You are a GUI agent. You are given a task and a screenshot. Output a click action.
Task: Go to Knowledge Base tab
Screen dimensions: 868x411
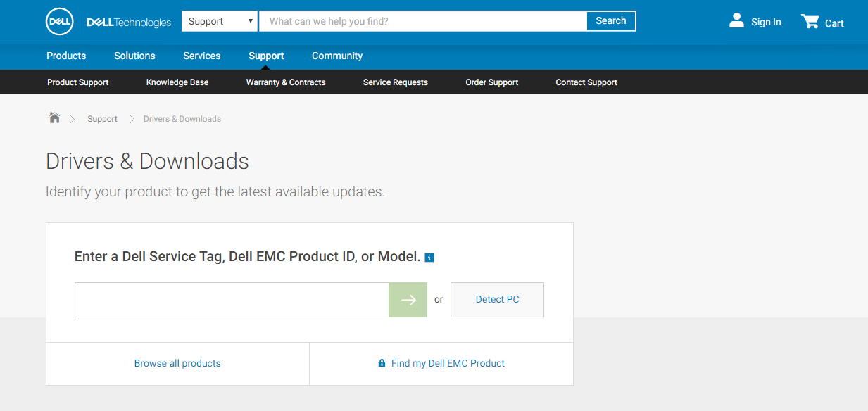177,82
